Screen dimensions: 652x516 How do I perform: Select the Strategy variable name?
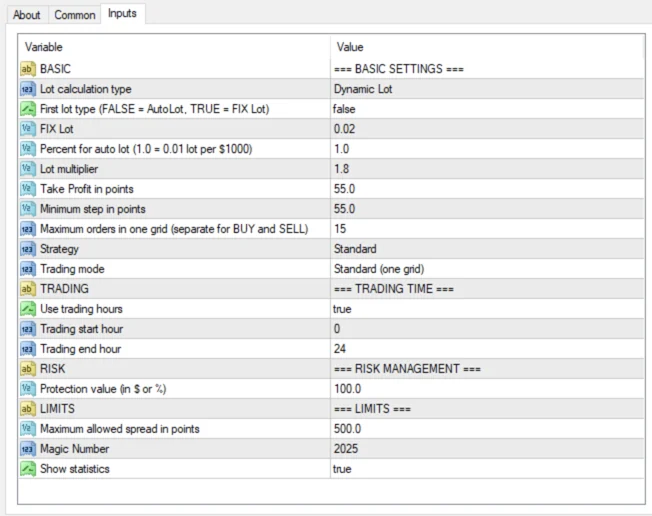(x=59, y=249)
